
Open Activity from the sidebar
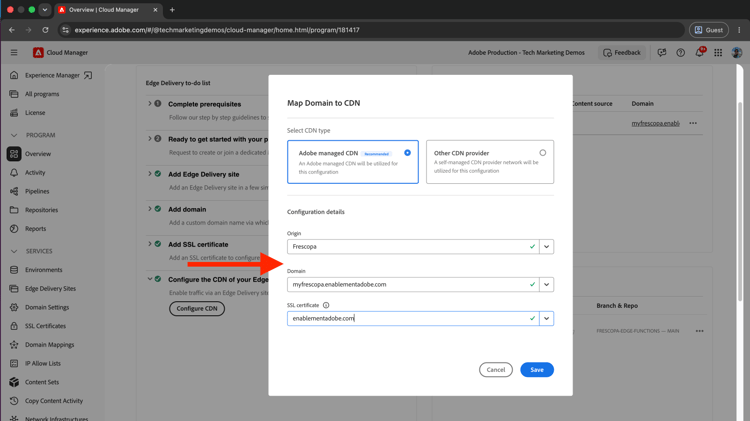[35, 172]
